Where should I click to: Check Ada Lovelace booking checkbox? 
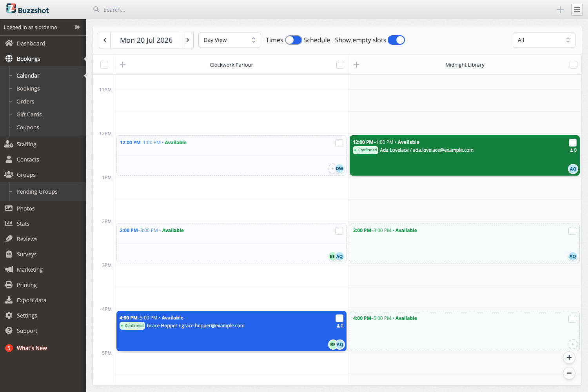[x=573, y=143]
